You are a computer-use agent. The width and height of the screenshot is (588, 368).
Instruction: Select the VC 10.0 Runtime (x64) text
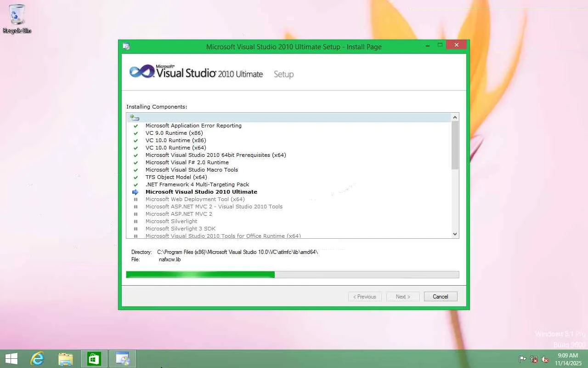(x=175, y=148)
